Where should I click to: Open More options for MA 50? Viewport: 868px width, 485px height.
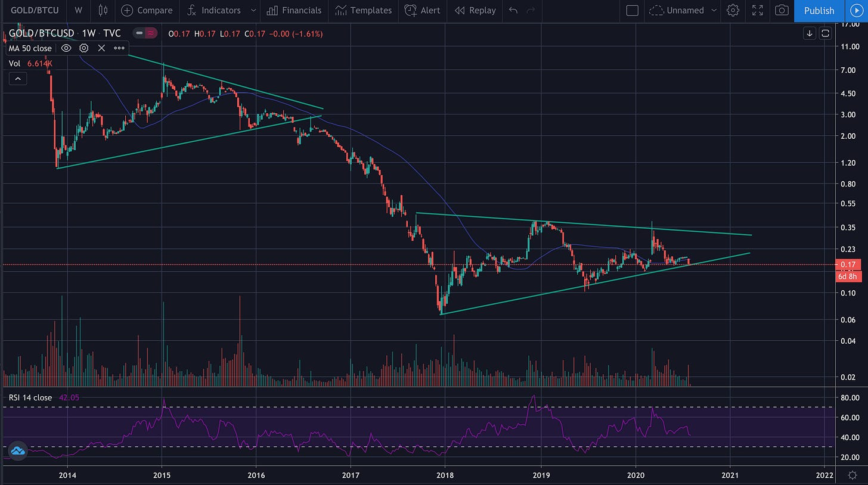119,48
